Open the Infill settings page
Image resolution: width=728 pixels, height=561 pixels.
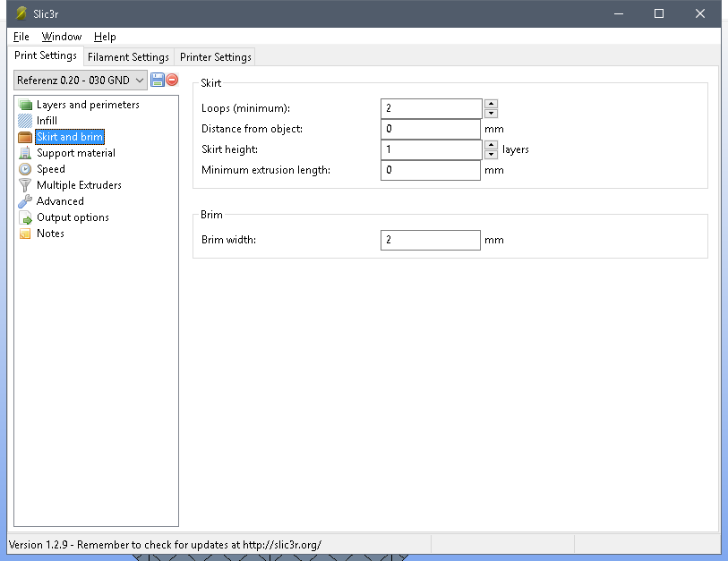point(47,121)
